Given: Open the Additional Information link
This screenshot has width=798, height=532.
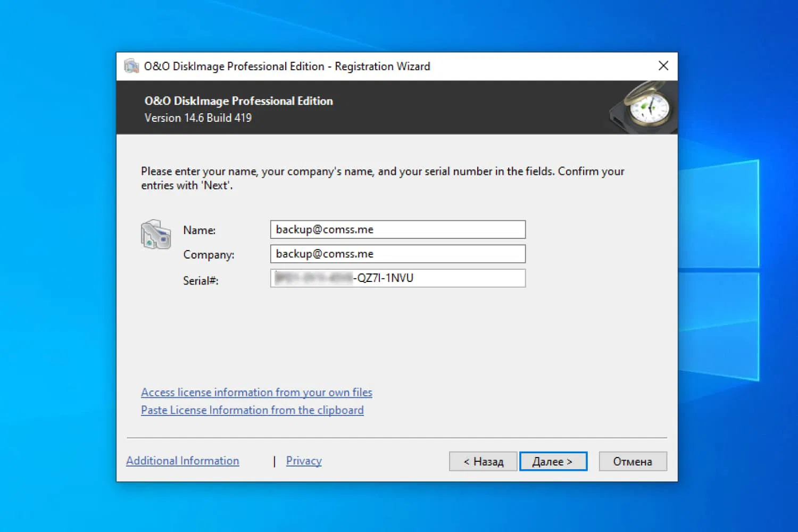Looking at the screenshot, I should (182, 461).
